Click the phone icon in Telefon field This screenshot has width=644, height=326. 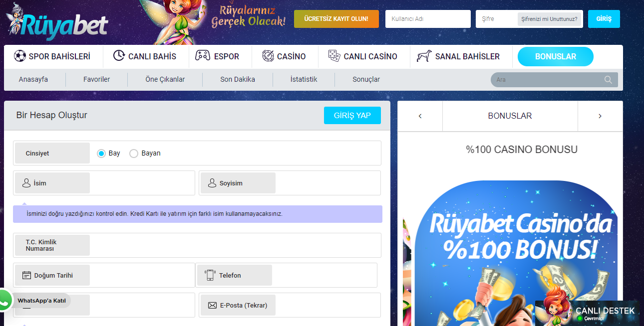pos(210,275)
